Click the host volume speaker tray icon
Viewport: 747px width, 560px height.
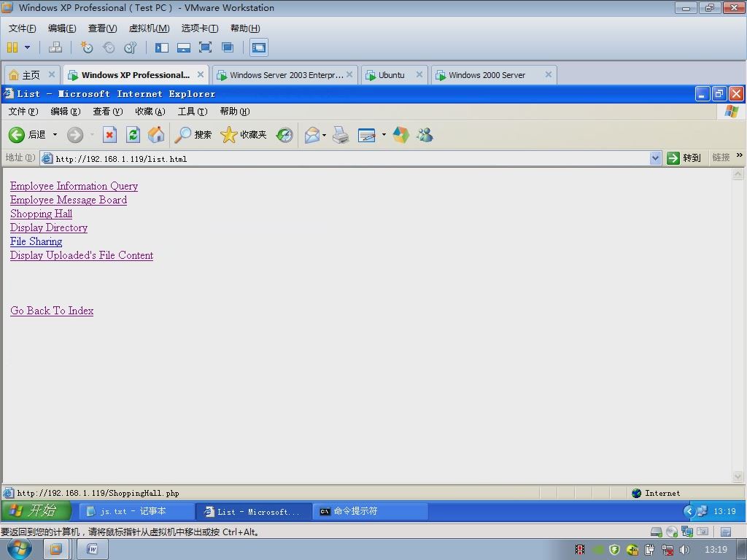pos(684,550)
